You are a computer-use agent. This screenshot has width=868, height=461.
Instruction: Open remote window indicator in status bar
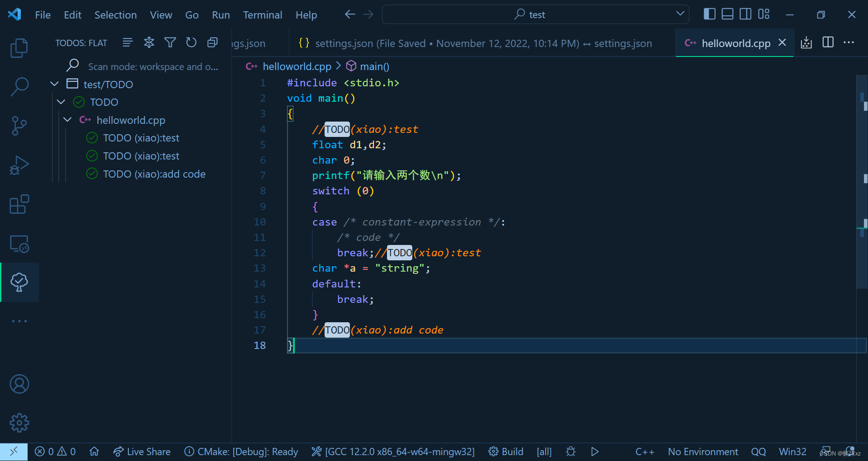click(x=14, y=452)
